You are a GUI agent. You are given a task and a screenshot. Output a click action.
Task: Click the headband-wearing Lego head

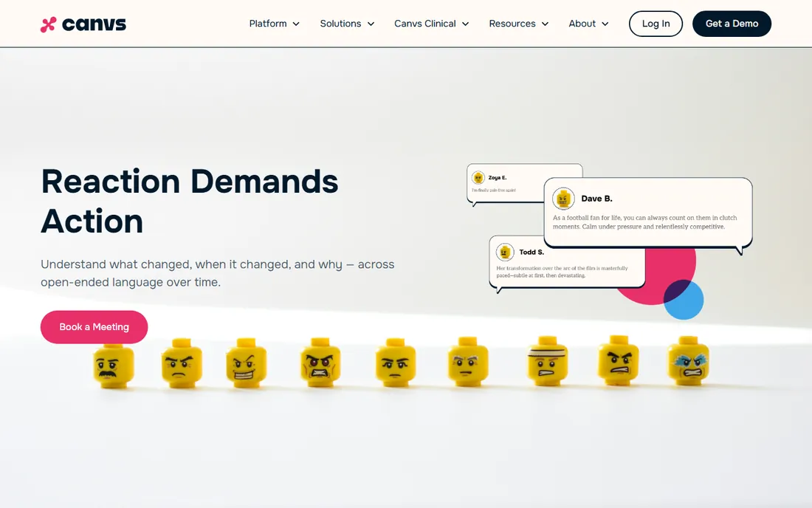point(548,361)
